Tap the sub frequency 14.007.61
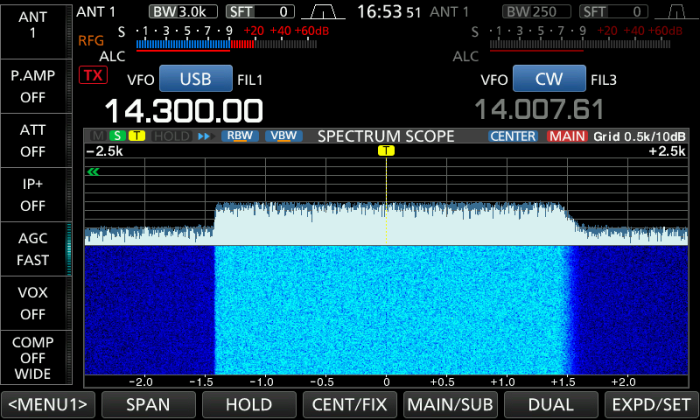Image resolution: width=700 pixels, height=420 pixels. 539,109
